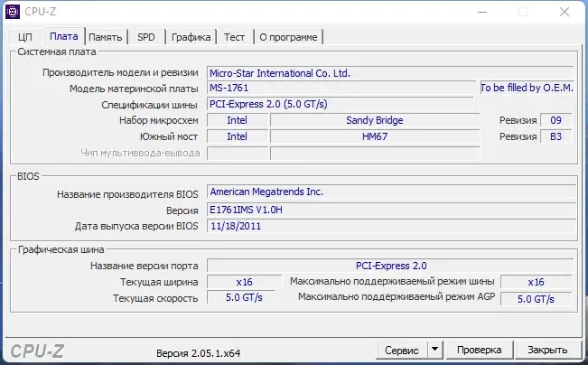The height and width of the screenshot is (365, 588).
Task: Click the maximum AGP mode 5.0 GT/s value
Action: pyautogui.click(x=536, y=299)
